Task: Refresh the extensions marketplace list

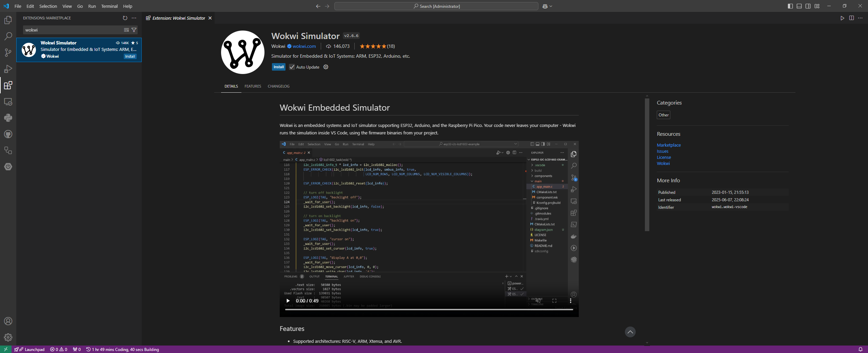Action: [125, 18]
